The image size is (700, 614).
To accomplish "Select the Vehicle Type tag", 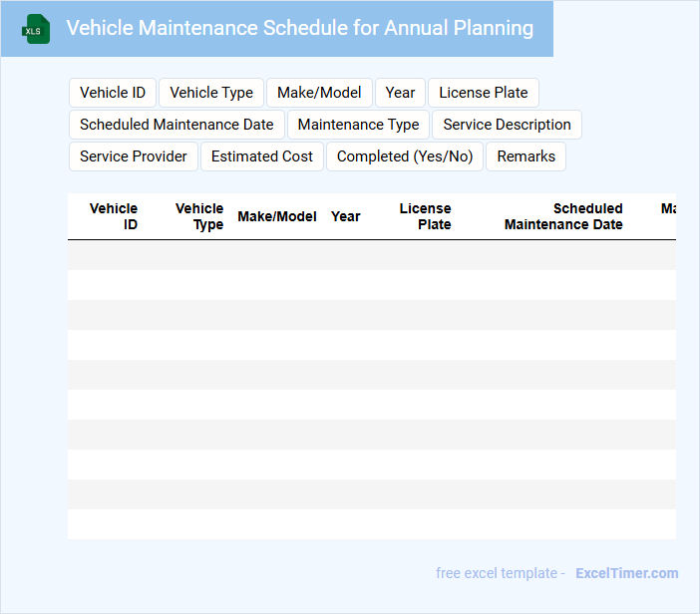I will coord(211,93).
